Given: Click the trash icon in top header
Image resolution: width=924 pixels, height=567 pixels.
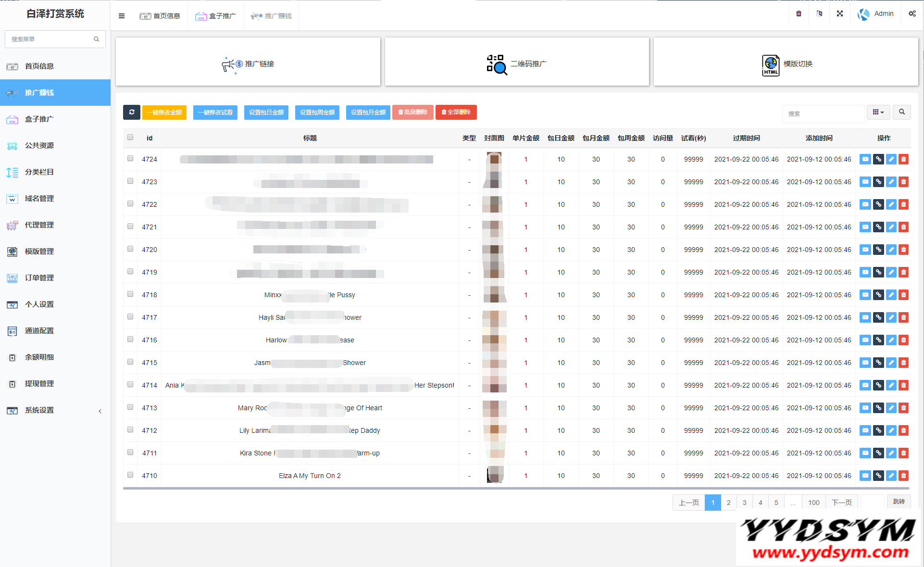Looking at the screenshot, I should coord(799,14).
